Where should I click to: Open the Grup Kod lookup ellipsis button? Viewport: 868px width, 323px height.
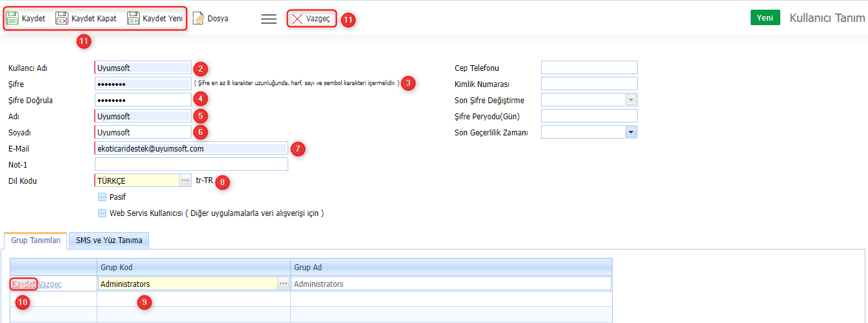click(x=284, y=284)
